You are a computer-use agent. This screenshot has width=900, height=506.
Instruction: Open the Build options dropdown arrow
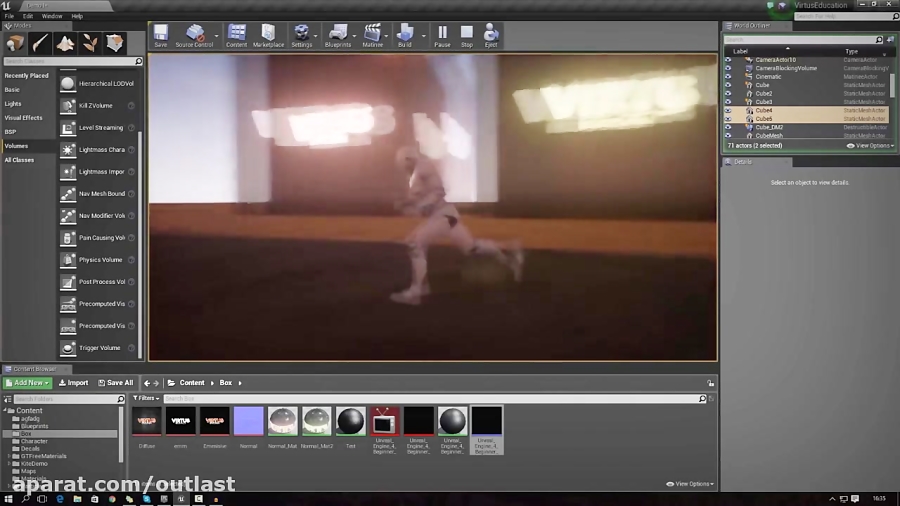(x=424, y=36)
